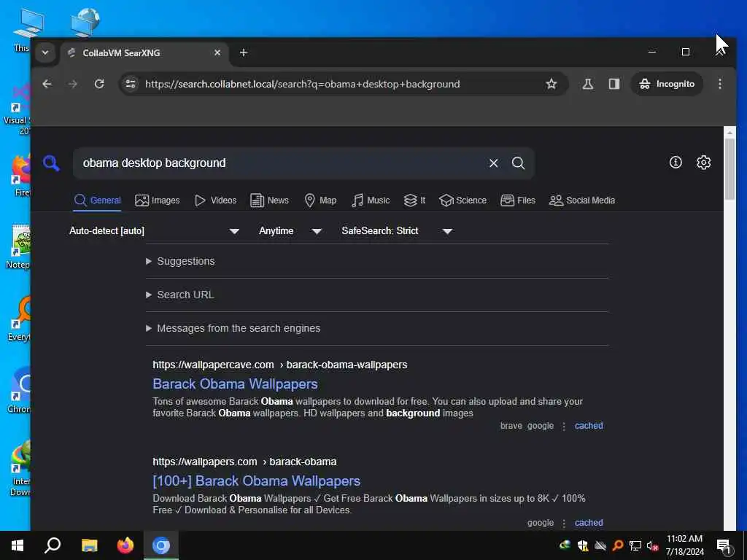Screen dimensions: 747x560
Task: Open the Auto-detect language dropdown
Action: click(x=154, y=231)
